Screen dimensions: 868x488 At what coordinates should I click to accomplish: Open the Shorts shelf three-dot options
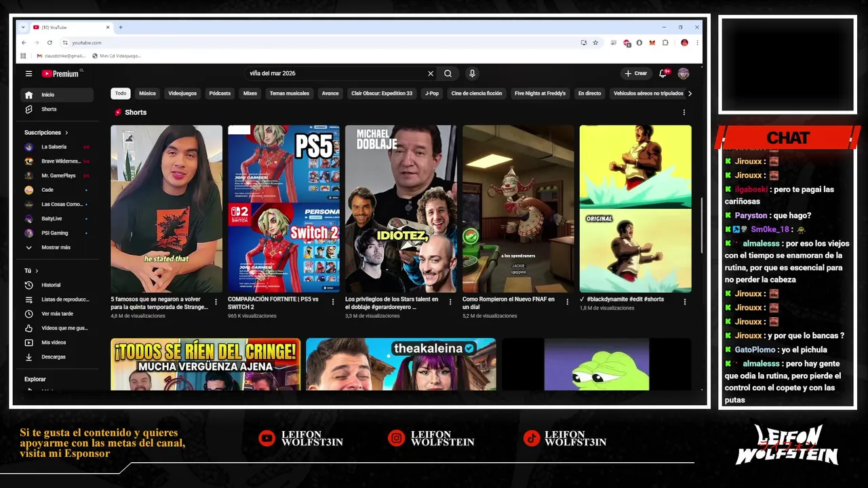[684, 113]
